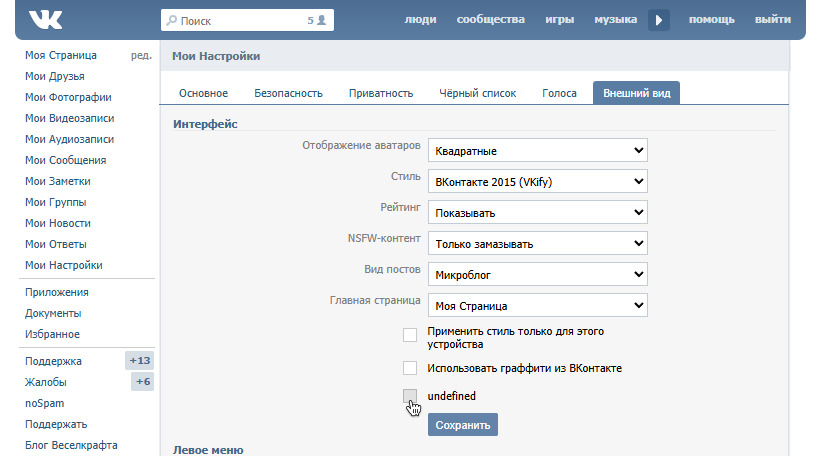This screenshot has height=456, width=822.
Task: Open the NSFW-content dropdown
Action: (538, 243)
